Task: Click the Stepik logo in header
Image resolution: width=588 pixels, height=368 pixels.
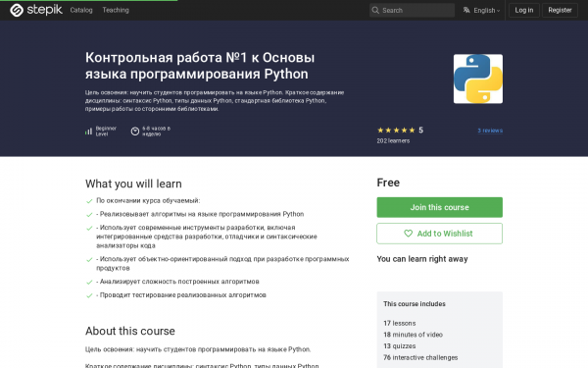Action: (x=36, y=10)
